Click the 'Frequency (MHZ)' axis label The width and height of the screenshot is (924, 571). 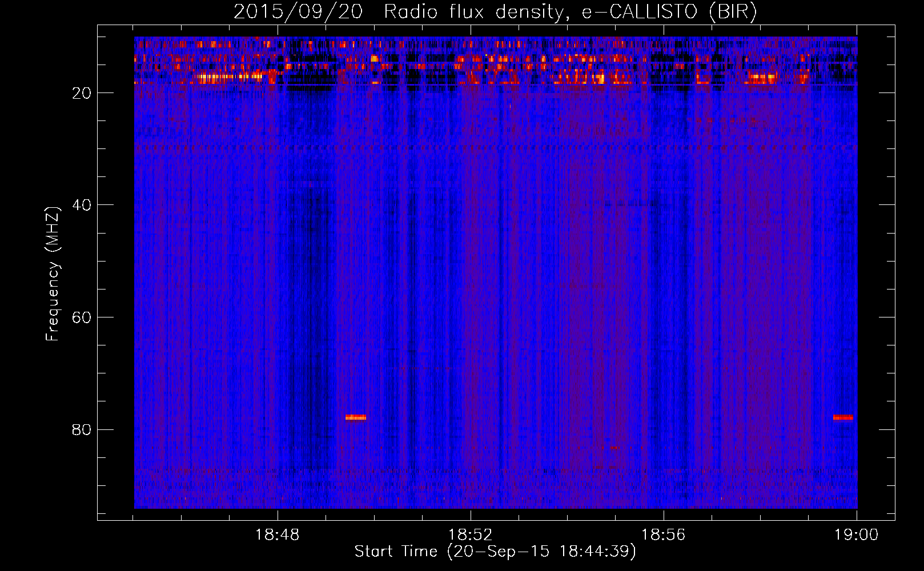coord(53,274)
